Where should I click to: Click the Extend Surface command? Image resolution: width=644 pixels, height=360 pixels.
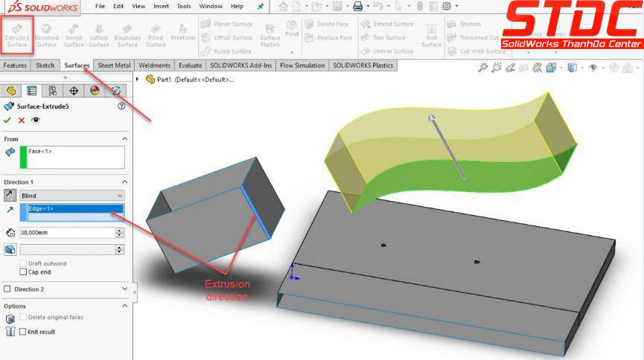(x=387, y=25)
